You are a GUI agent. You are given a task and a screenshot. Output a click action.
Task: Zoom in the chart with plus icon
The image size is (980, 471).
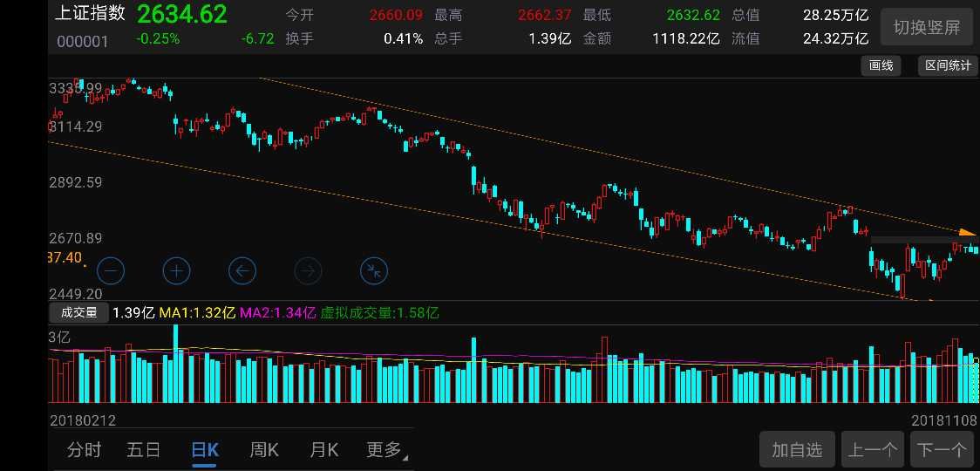pyautogui.click(x=176, y=270)
